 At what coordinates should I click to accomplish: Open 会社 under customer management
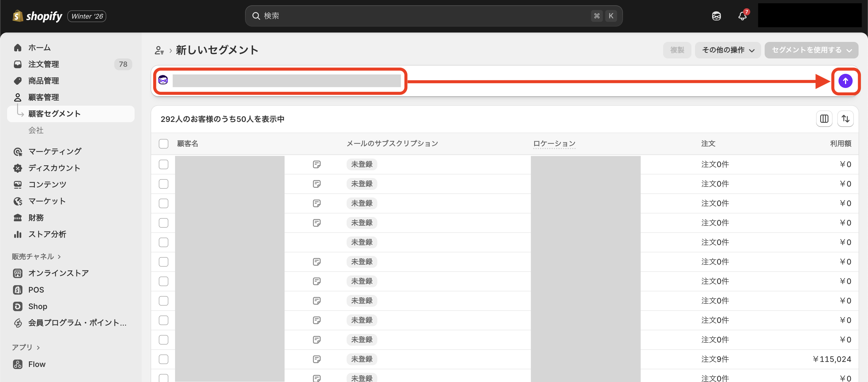(x=36, y=130)
